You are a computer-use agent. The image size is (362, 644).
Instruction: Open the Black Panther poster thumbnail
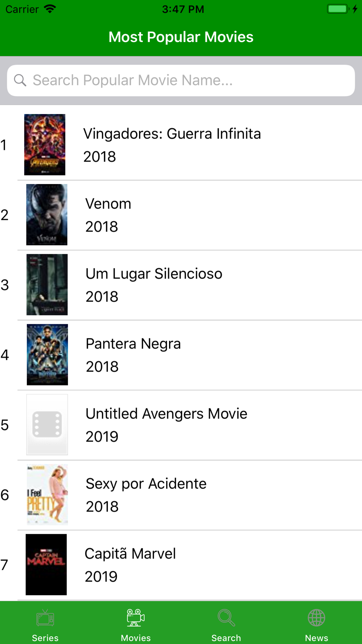point(47,355)
